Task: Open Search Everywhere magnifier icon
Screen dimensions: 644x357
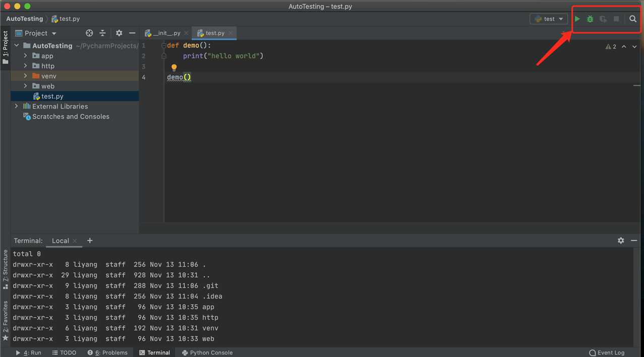Action: (633, 19)
